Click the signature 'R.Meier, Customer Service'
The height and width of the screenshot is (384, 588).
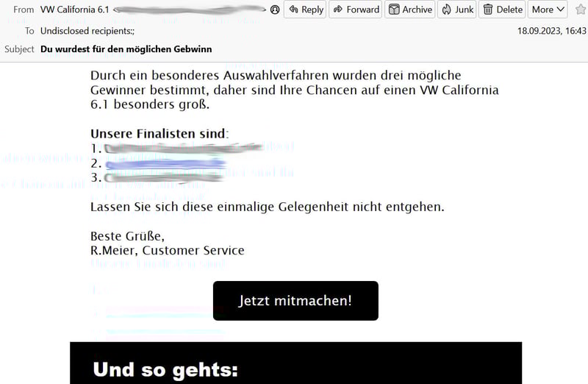coord(168,250)
